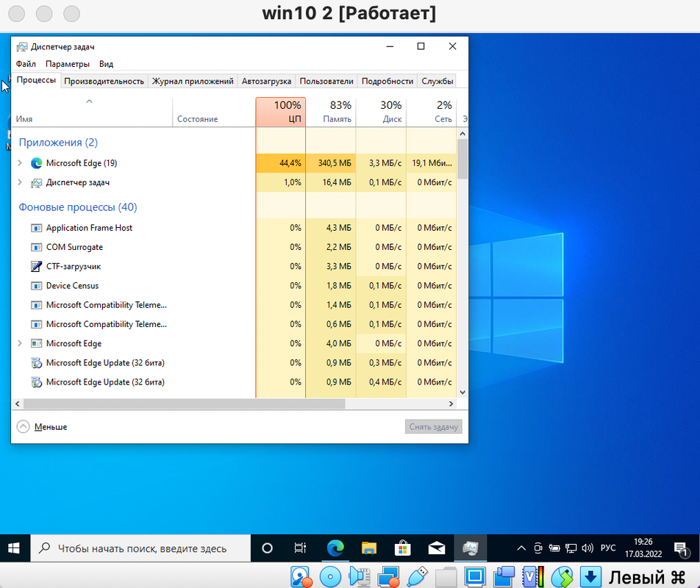Click the VirtualBox CPU load indicator icon
Image resolution: width=700 pixels, height=588 pixels.
(532, 577)
